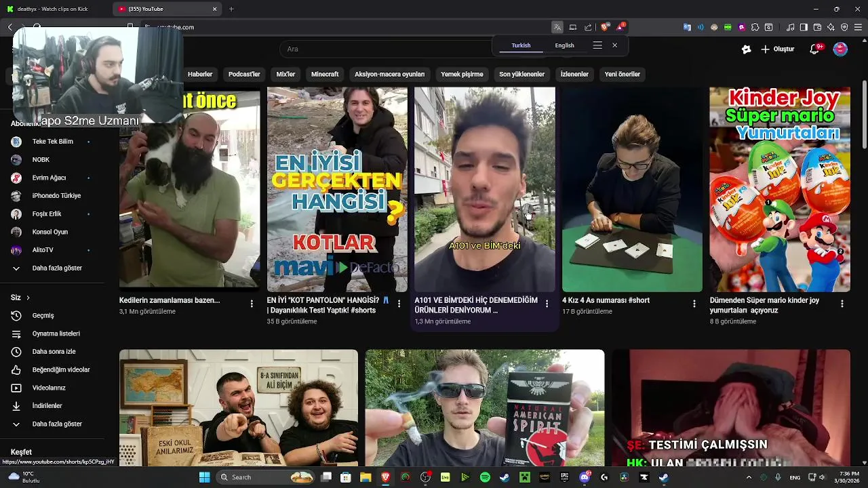The height and width of the screenshot is (488, 868).
Task: Click the Brave Shields lion icon
Action: pyautogui.click(x=605, y=27)
